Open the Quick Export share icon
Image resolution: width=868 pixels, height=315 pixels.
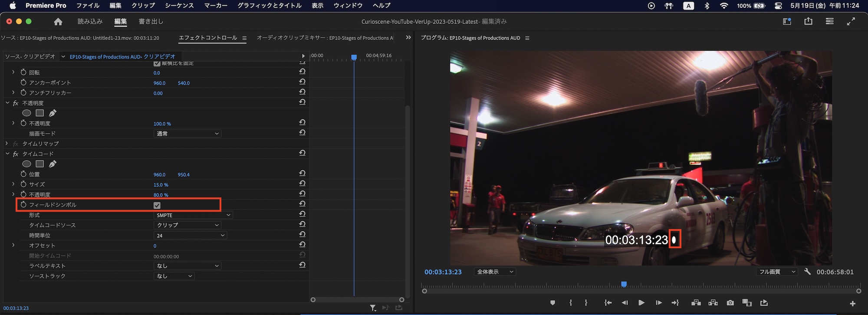(x=808, y=21)
